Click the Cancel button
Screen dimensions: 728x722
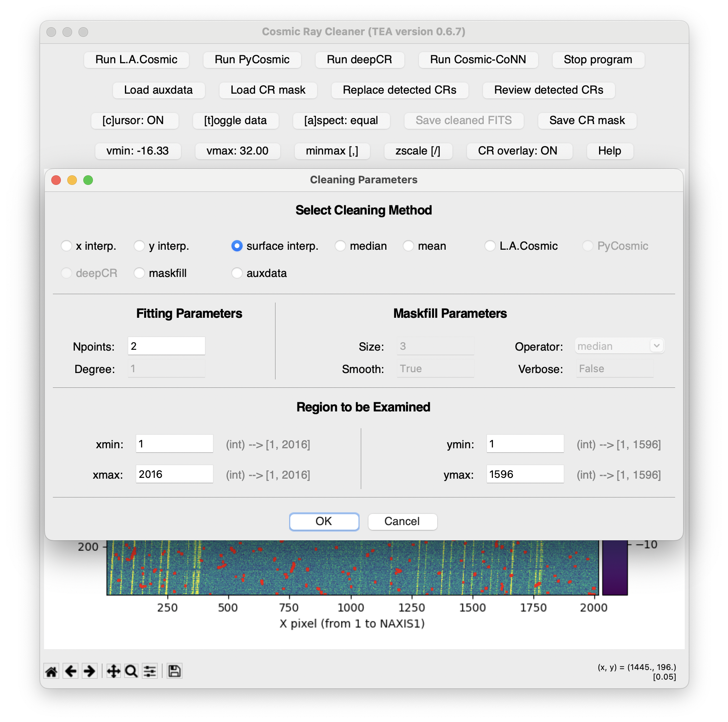(x=402, y=521)
